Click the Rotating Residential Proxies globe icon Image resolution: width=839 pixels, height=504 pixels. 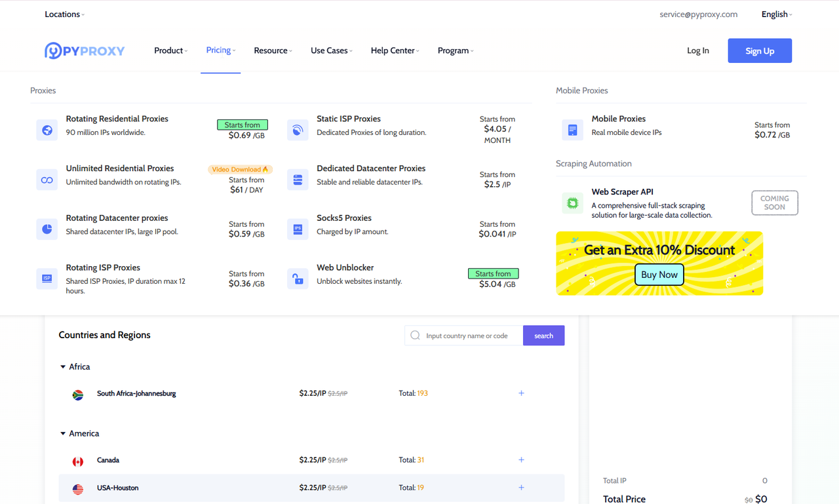coord(47,130)
